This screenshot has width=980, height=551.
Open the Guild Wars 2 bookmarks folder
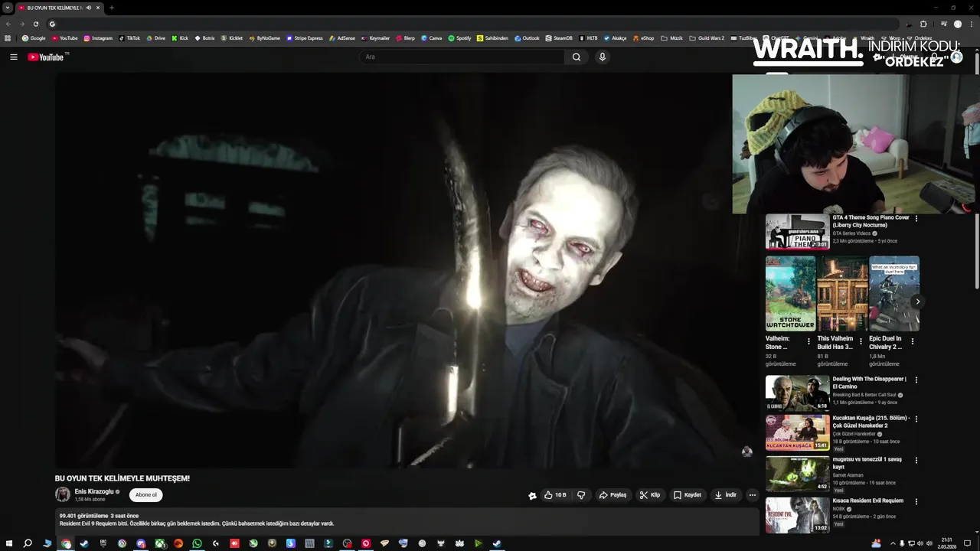coord(707,38)
